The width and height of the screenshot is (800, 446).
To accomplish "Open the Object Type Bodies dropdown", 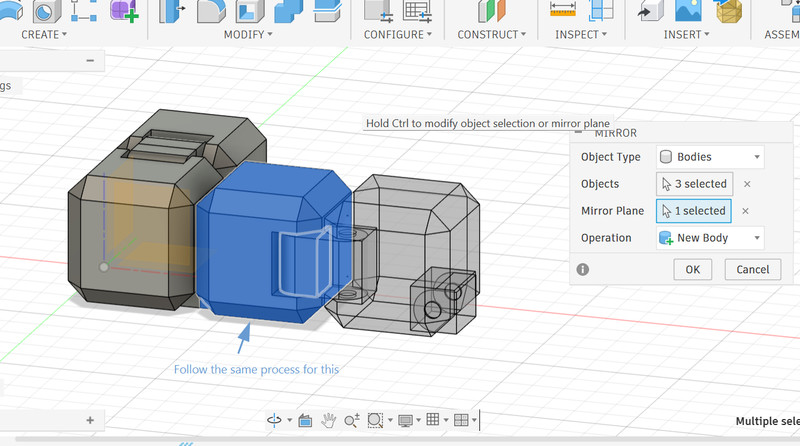I will coord(710,157).
